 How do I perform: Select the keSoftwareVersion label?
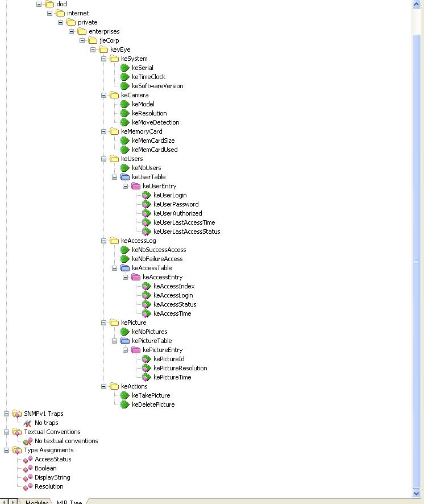(x=157, y=86)
